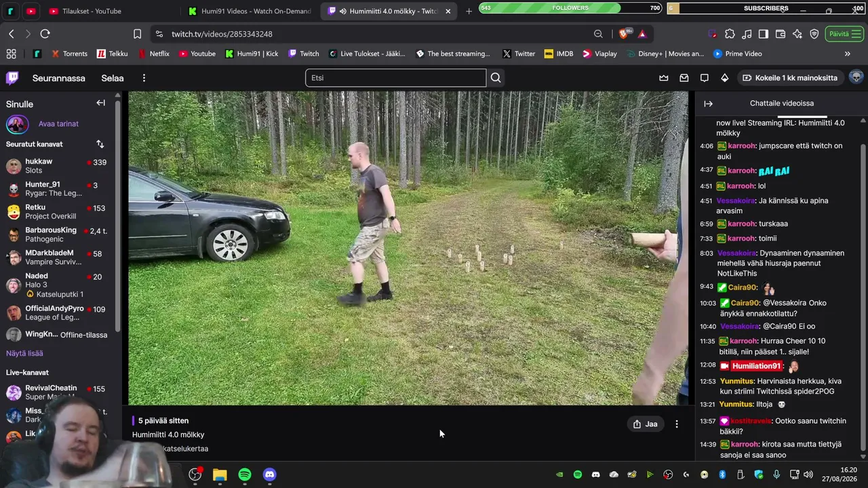Click the Etsi search input field

[x=395, y=78]
